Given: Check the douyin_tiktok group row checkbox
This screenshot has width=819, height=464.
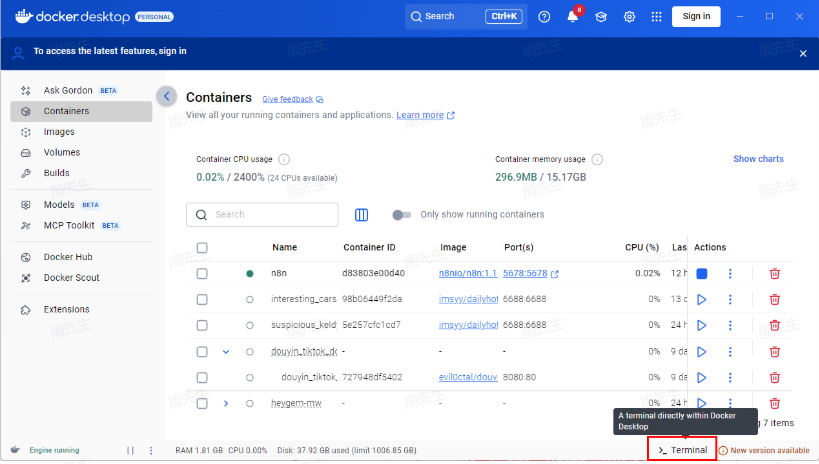Looking at the screenshot, I should (202, 352).
